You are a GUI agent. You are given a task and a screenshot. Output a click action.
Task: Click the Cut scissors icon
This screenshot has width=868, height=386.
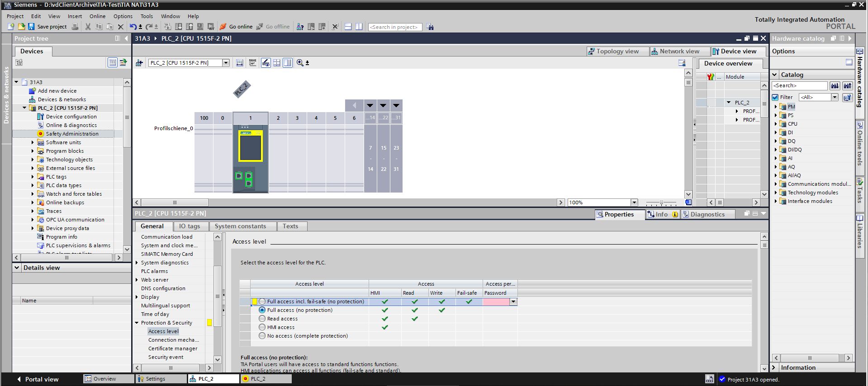tap(88, 27)
